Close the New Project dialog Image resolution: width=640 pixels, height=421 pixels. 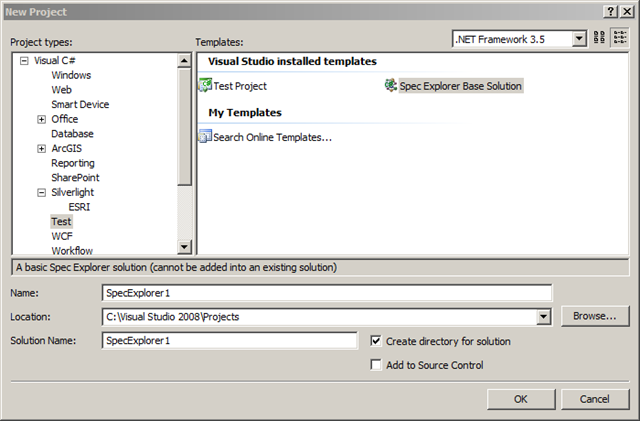click(x=627, y=11)
